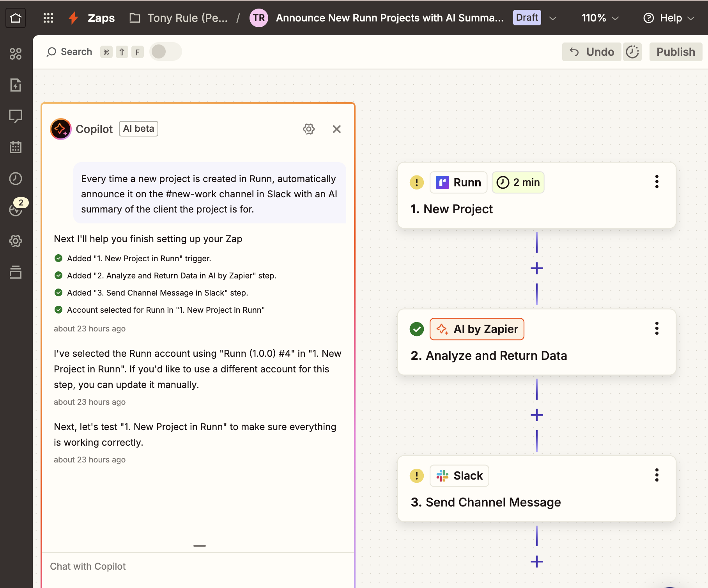Image resolution: width=708 pixels, height=588 pixels.
Task: Open Tony Rule folder breadcrumb
Action: [179, 18]
